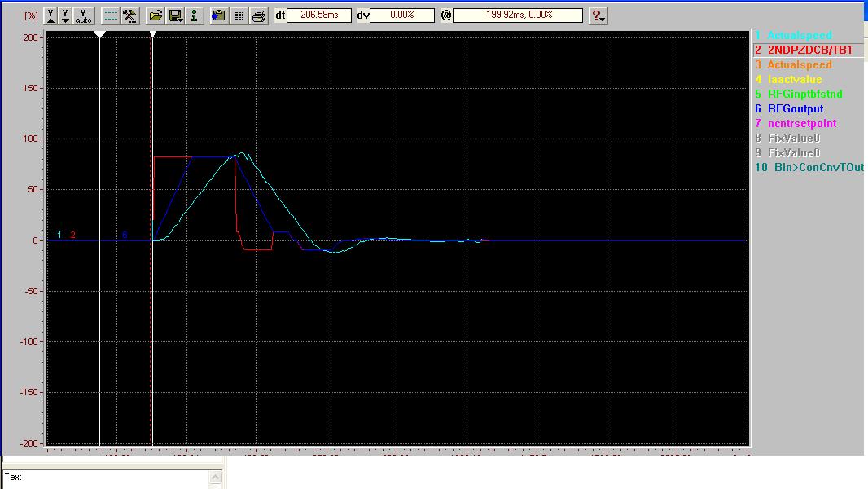Print the trace with the printer icon
This screenshot has height=489, width=868.
[x=258, y=15]
